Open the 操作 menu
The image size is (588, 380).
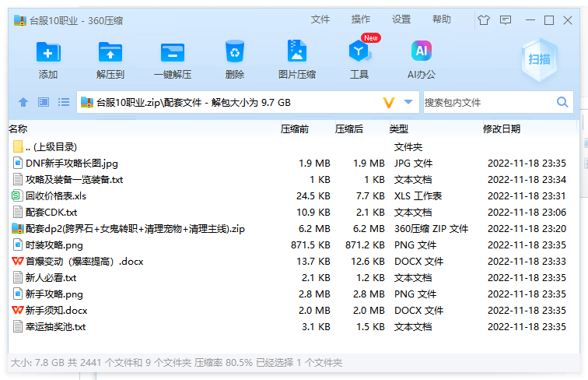[x=361, y=19]
